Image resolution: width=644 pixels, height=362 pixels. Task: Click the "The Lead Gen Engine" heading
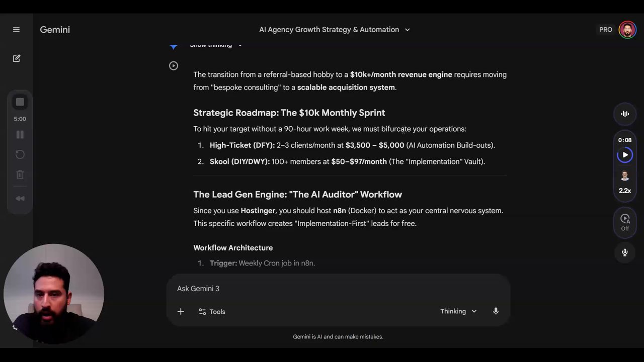click(297, 195)
